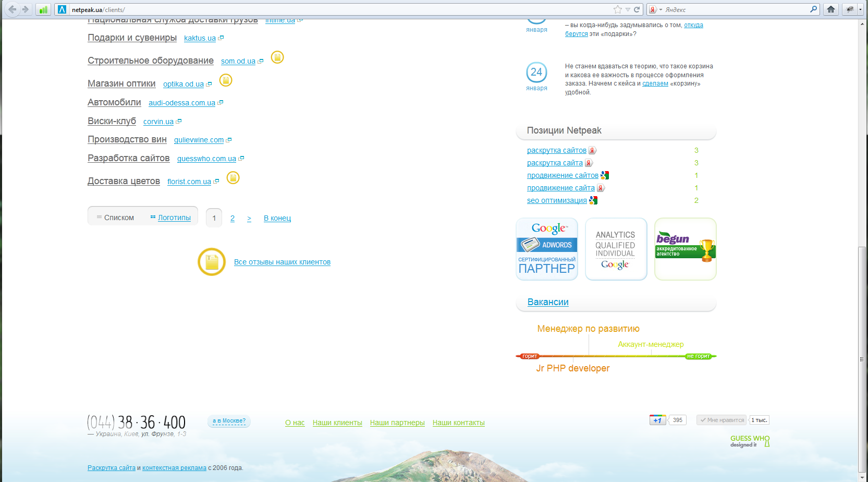
Task: Go to page 2 in pagination
Action: coord(233,218)
